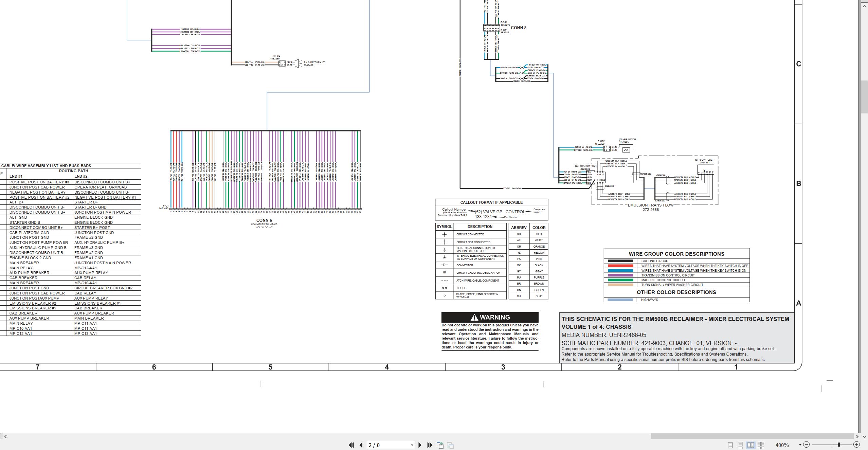
Task: Click the (83) TRANSMITTER label
Action: (x=585, y=166)
